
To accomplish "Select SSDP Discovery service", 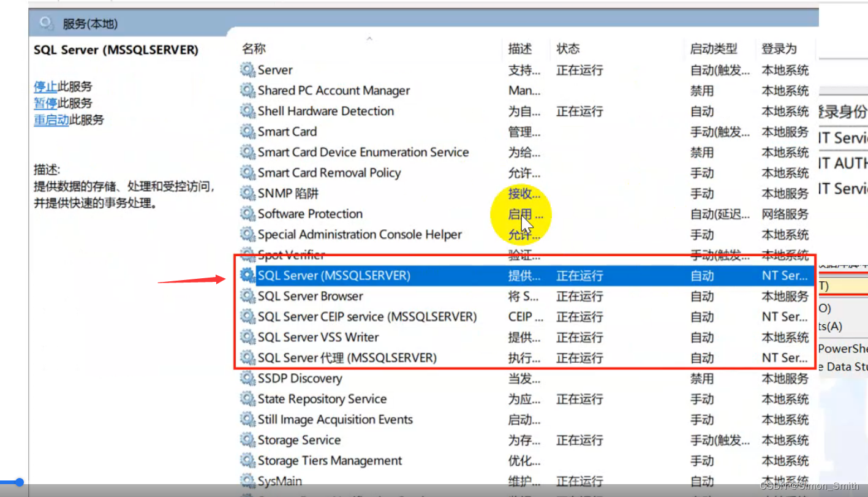I will [x=300, y=379].
